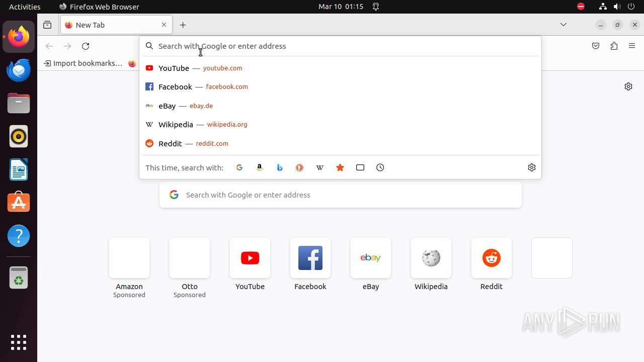Search this time with Google icon

(239, 167)
